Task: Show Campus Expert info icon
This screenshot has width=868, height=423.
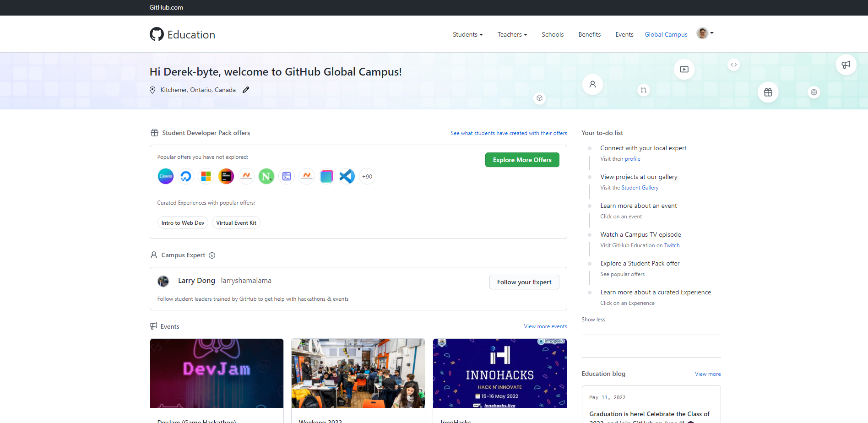Action: coord(212,255)
